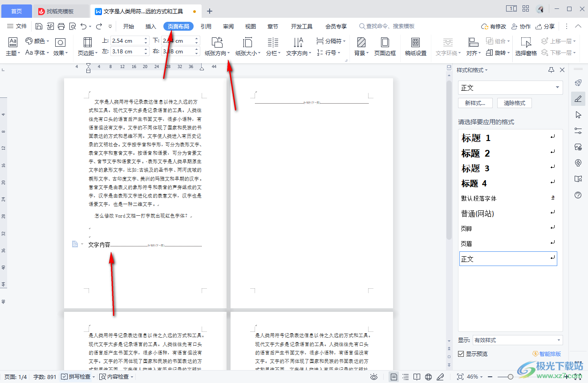Open 分隔符 (Breaks) dropdown

(331, 41)
